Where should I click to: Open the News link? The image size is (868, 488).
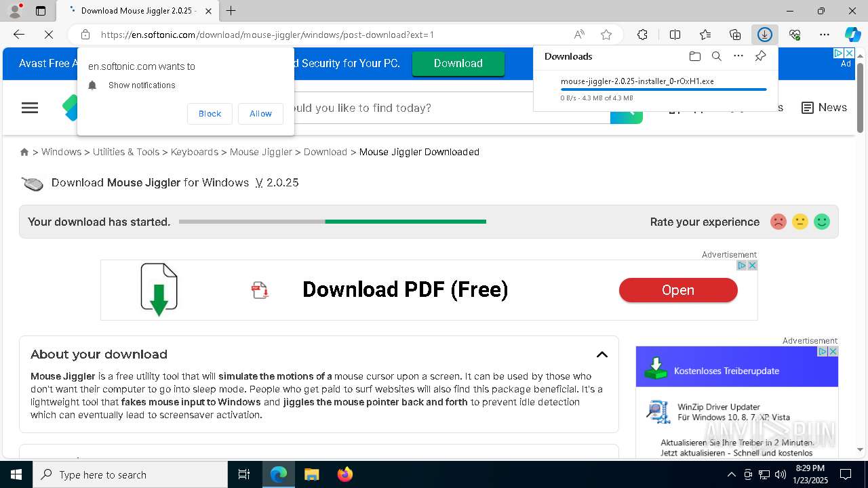click(824, 108)
